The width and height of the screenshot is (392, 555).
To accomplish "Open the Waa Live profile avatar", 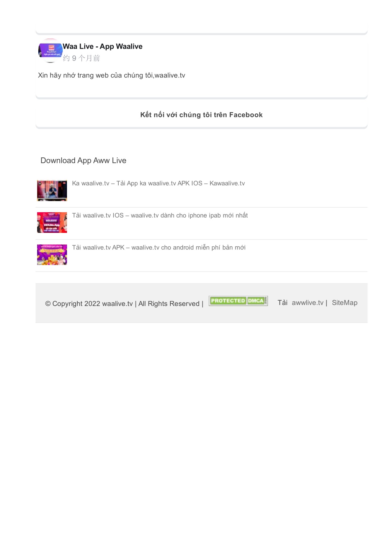I will tap(50, 51).
